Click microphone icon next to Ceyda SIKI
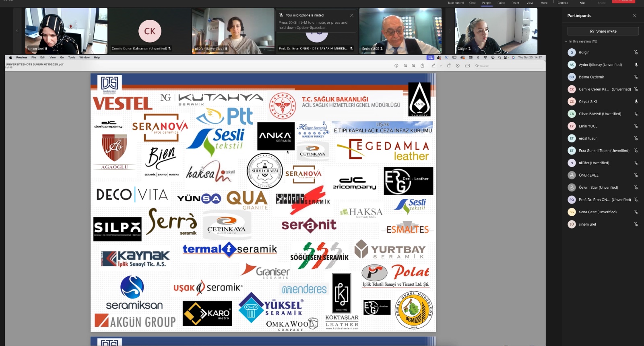 (636, 101)
